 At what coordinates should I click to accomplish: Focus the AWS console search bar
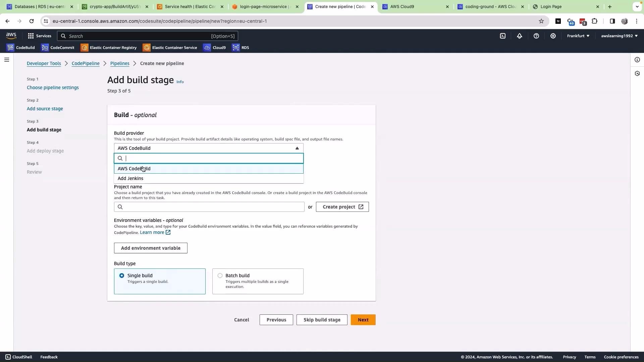[x=148, y=36]
